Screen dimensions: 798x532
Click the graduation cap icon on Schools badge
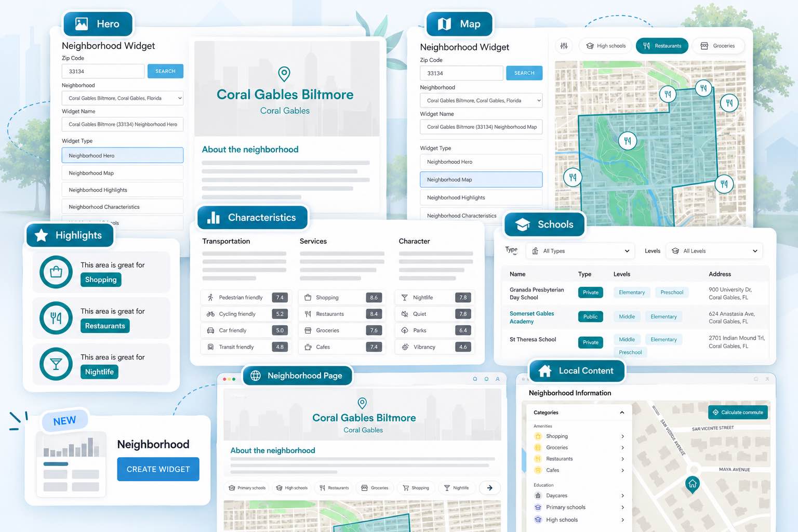(x=523, y=224)
